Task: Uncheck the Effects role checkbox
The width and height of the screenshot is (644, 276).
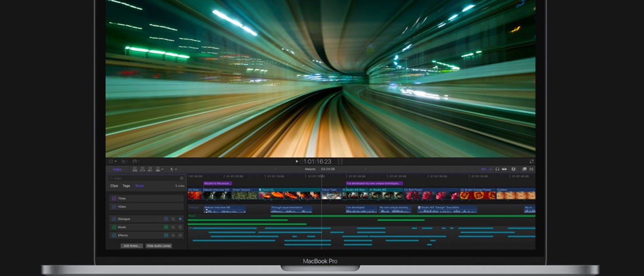Action: (x=114, y=235)
